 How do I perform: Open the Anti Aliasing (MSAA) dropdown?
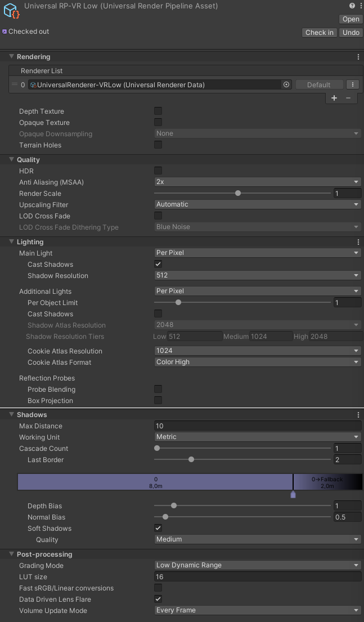257,182
